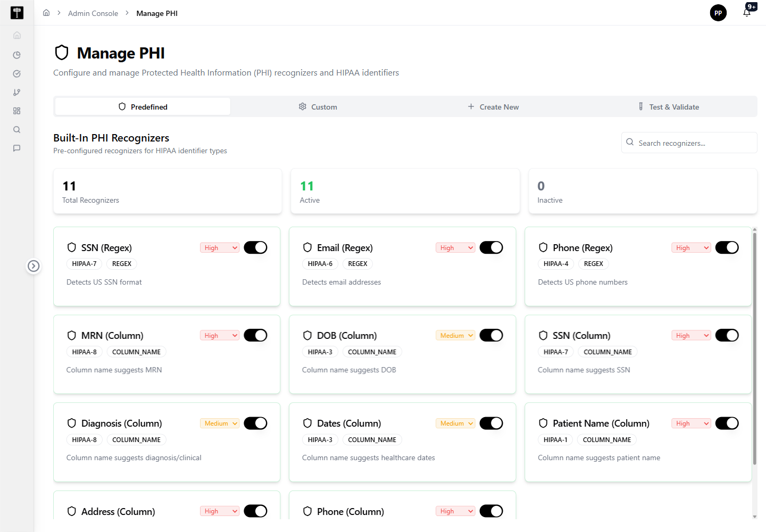Click the home breadcrumb icon
Viewport: 766px width, 532px height.
(46, 13)
